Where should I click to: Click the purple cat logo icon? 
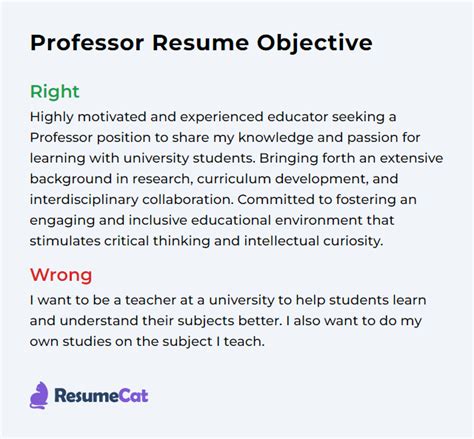pyautogui.click(x=39, y=395)
